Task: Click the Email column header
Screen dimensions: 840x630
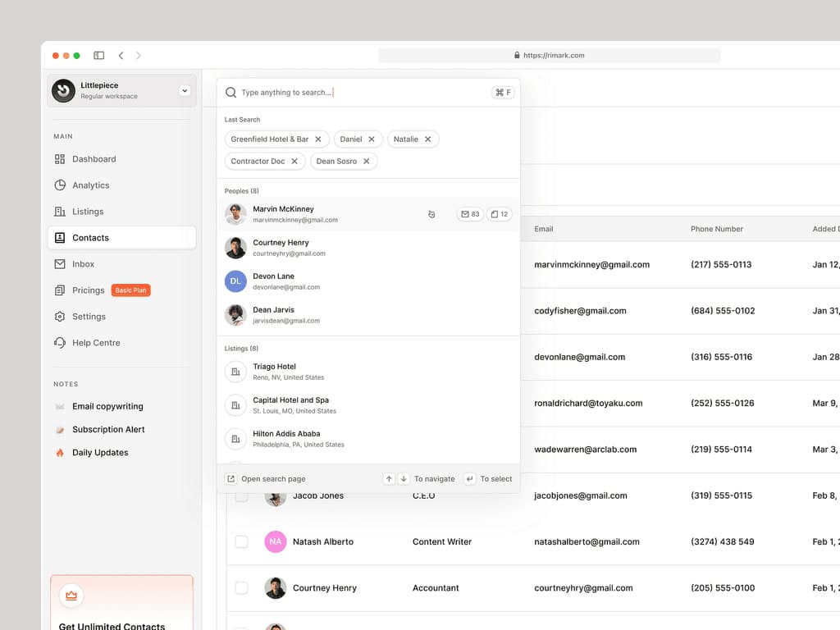Action: point(544,230)
